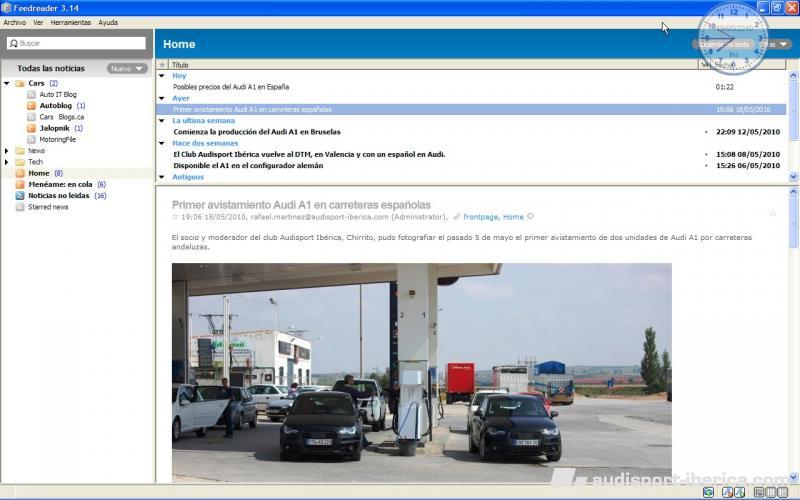Select the Comienza la producción del Audi A1 en Bruselas row
The height and width of the screenshot is (500, 800).
pos(471,132)
